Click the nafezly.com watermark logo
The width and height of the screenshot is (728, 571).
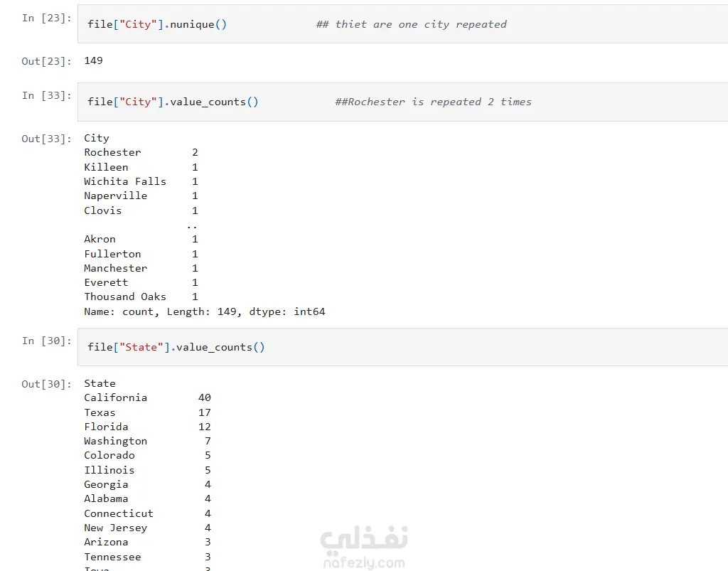point(364,547)
